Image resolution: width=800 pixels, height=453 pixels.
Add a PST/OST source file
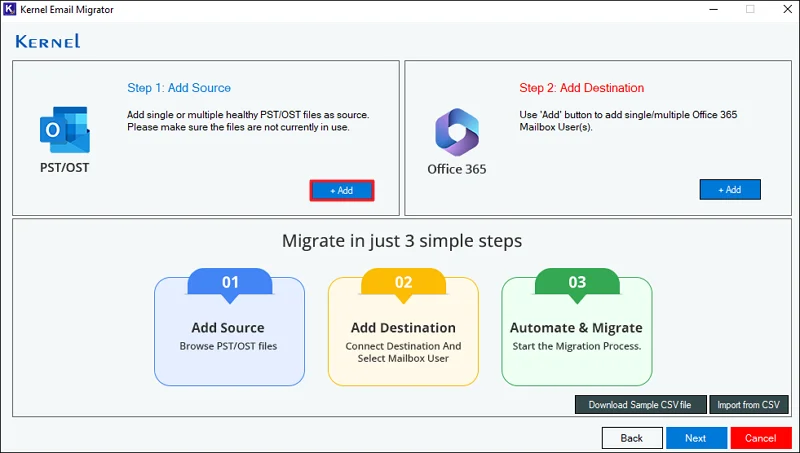342,190
